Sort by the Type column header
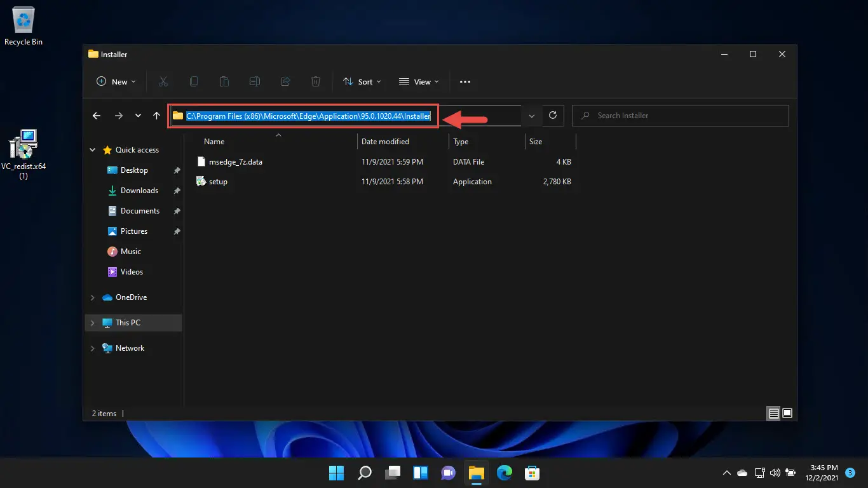Image resolution: width=868 pixels, height=488 pixels. click(461, 142)
